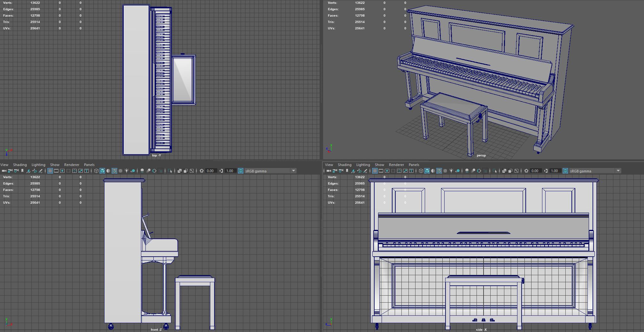644x332 pixels.
Task: Click exposure value field 0.00 in front panel
Action: point(211,171)
